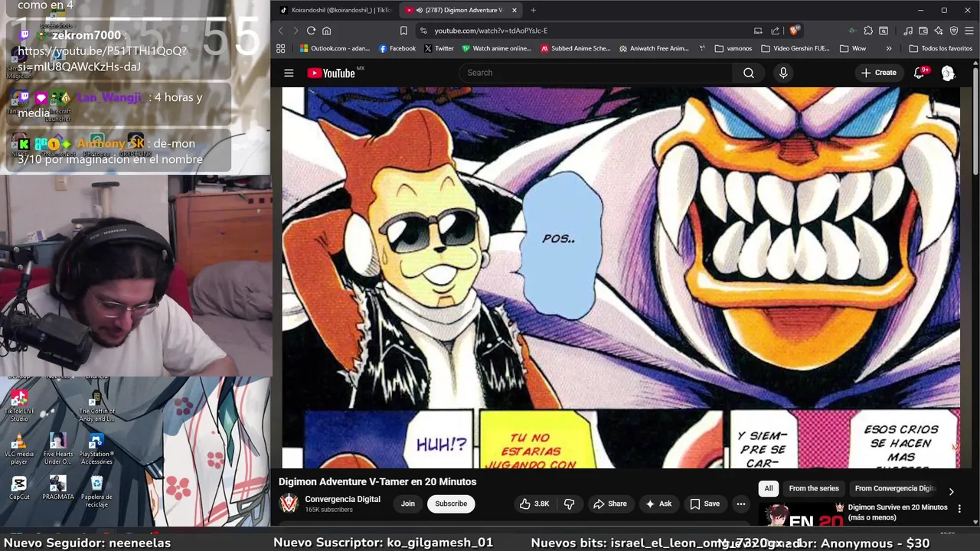980x551 pixels.
Task: Click the YouTube Create button
Action: 878,73
